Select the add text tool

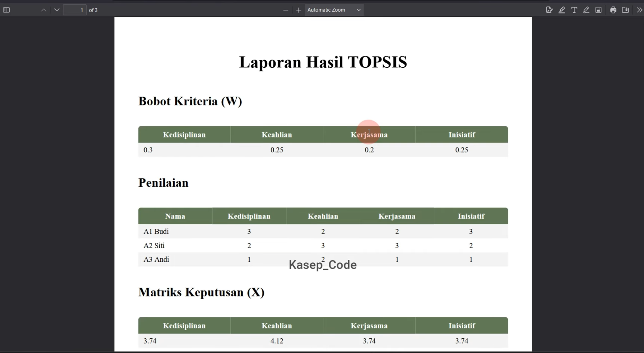(x=574, y=10)
